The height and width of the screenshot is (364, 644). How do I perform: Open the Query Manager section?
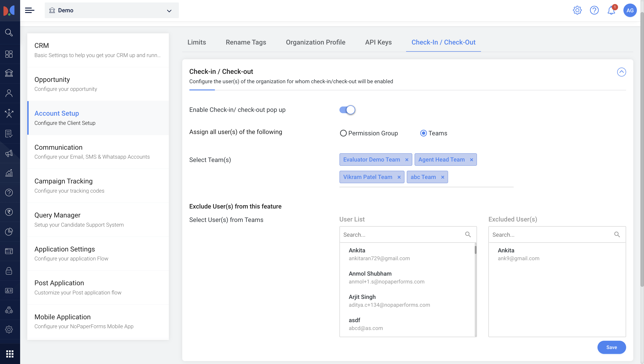coord(98,220)
